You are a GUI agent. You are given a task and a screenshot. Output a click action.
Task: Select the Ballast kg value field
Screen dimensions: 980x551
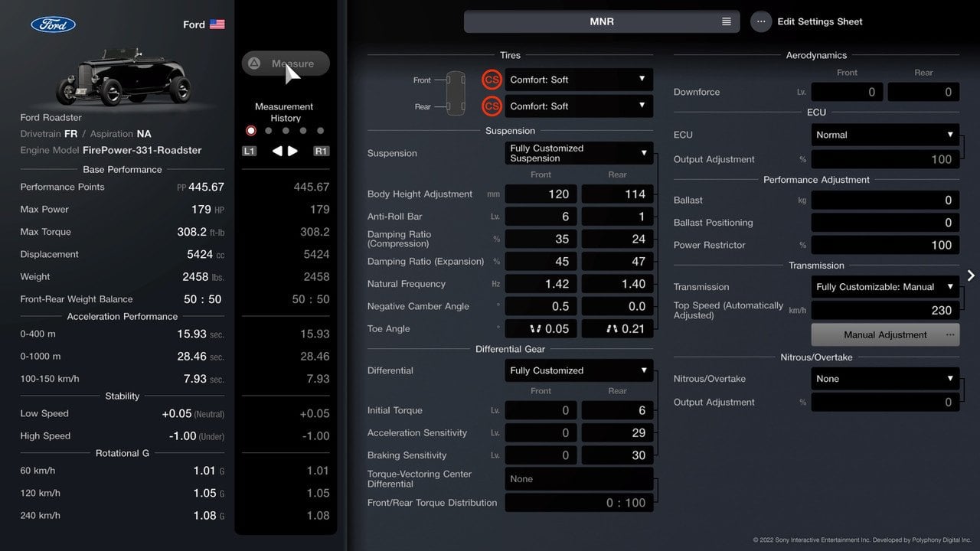click(x=885, y=201)
